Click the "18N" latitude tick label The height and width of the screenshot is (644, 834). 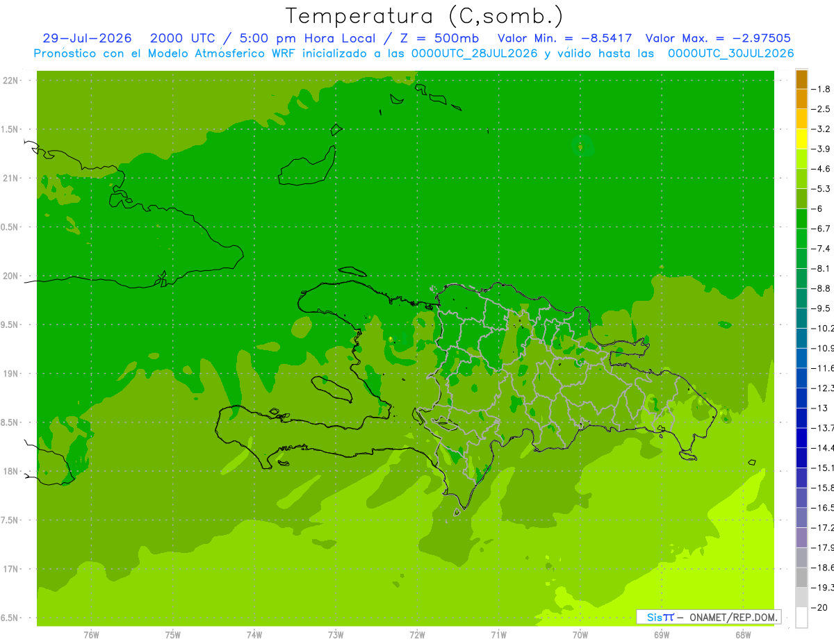pos(10,471)
